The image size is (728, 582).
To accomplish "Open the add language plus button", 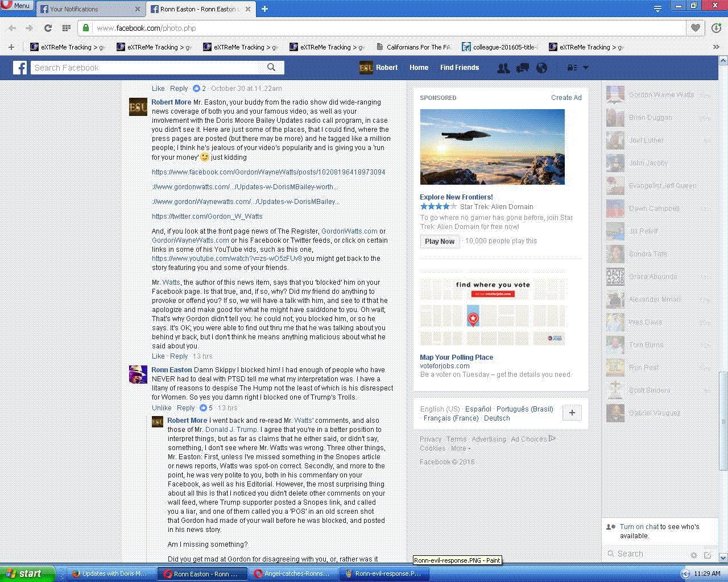I will (572, 413).
